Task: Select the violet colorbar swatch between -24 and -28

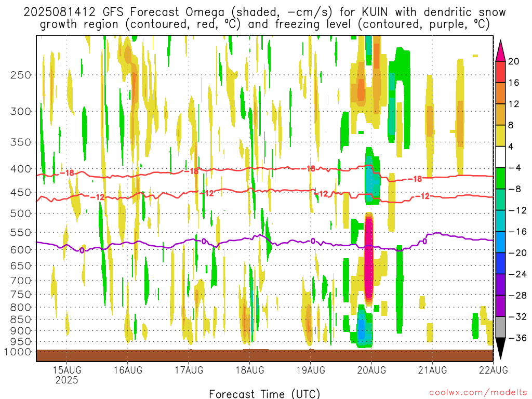Action: coord(500,285)
